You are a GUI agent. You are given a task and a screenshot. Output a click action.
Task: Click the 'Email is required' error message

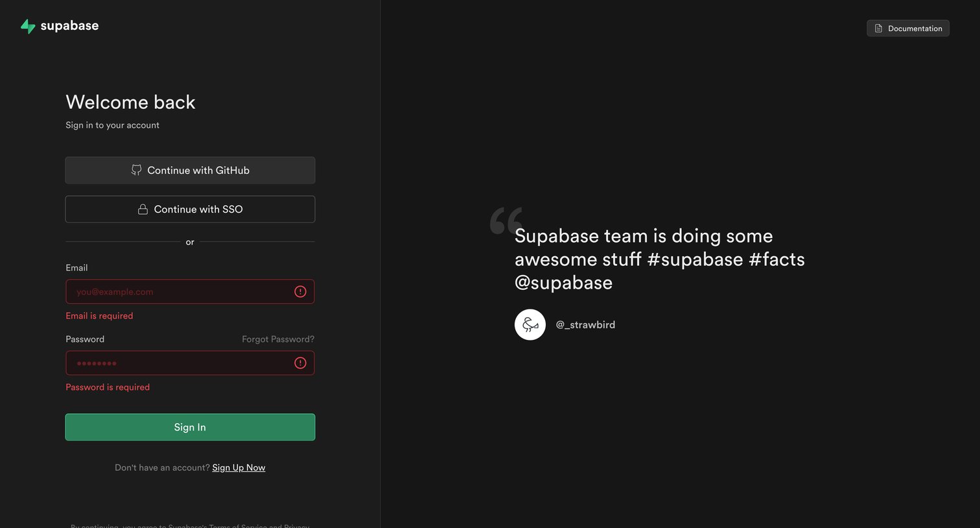99,316
